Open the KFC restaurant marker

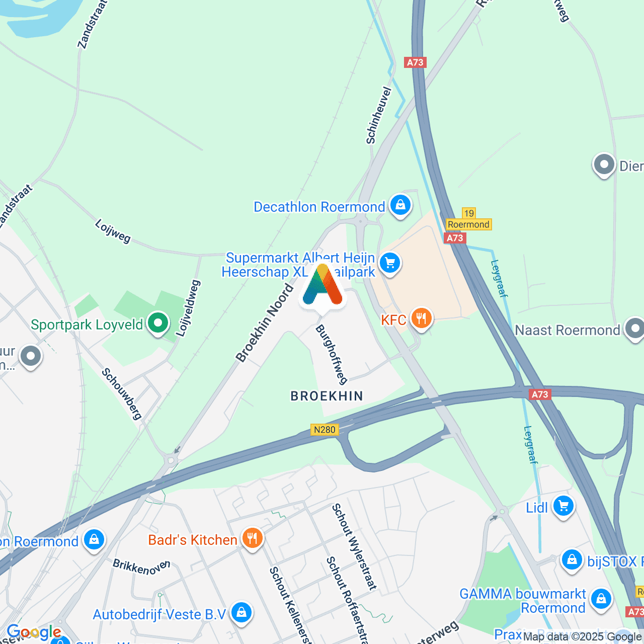(x=422, y=319)
